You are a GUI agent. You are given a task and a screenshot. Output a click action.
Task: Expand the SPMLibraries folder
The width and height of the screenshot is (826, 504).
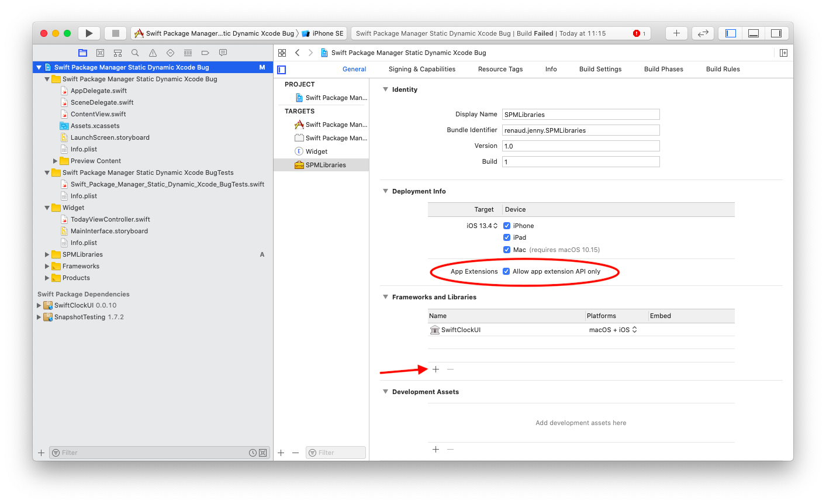pos(47,254)
